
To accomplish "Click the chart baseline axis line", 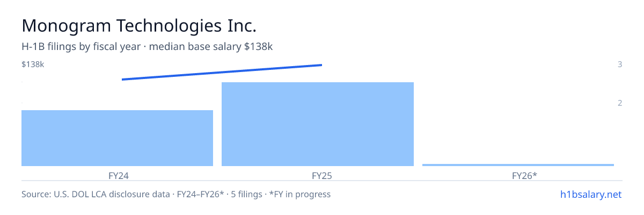I will click(322, 181).
